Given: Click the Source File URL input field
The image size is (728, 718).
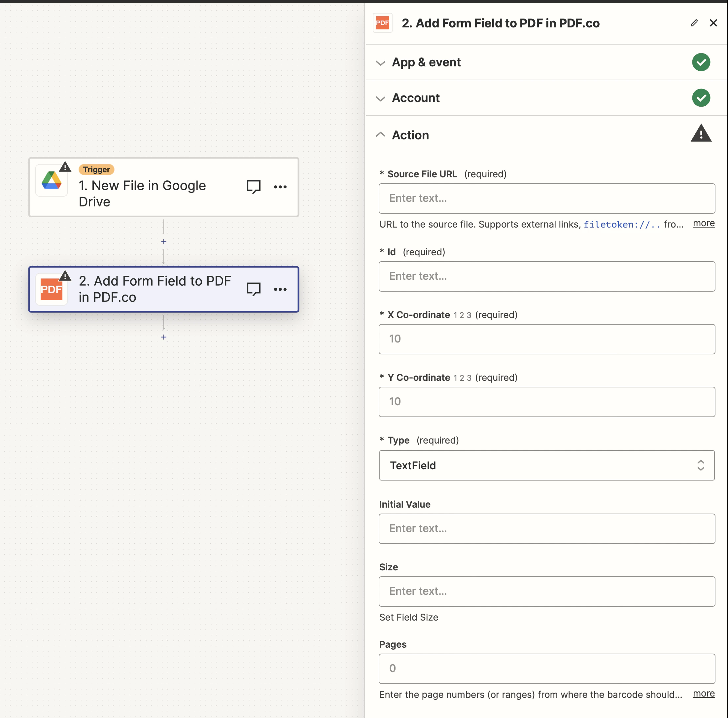Looking at the screenshot, I should tap(547, 198).
